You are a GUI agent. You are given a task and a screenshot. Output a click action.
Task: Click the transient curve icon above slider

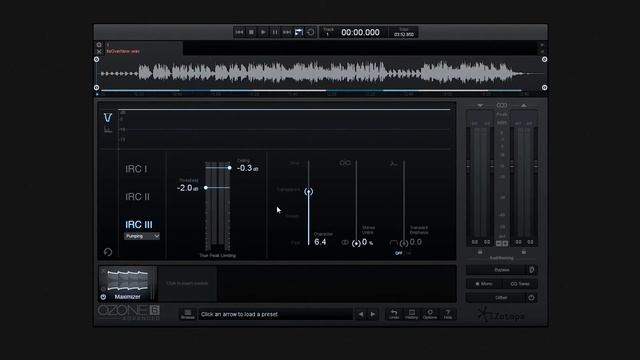[x=393, y=164]
